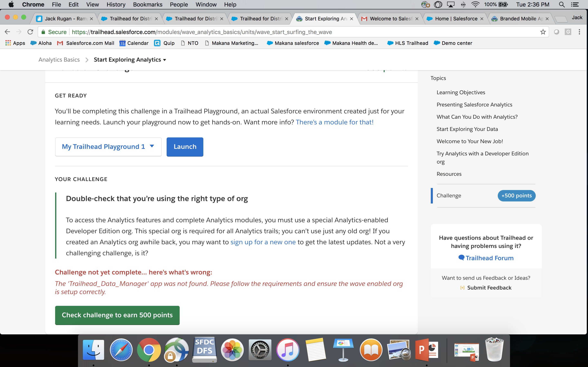The height and width of the screenshot is (367, 588).
Task: Click the browser back arrow
Action: click(7, 32)
